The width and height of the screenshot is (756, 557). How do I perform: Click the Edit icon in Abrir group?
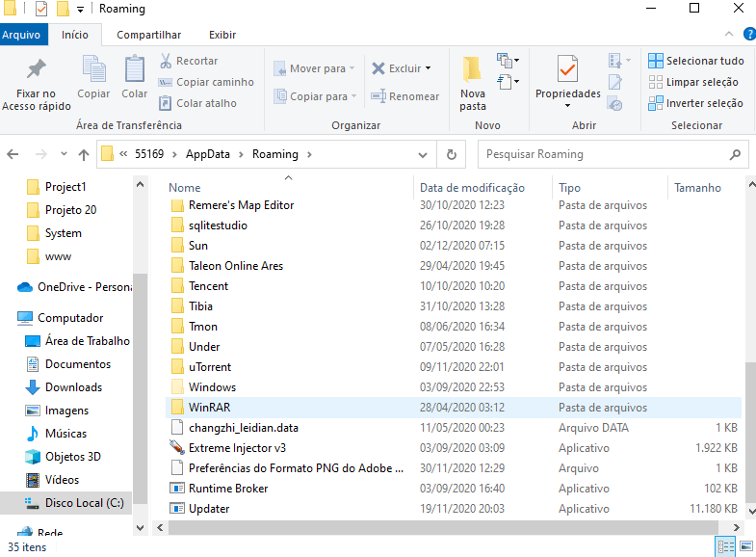coord(615,82)
